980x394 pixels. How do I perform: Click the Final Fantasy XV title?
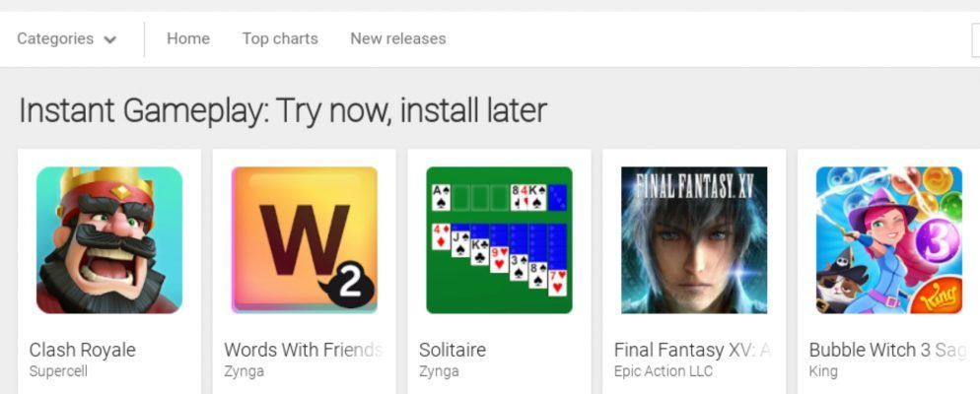coord(692,350)
